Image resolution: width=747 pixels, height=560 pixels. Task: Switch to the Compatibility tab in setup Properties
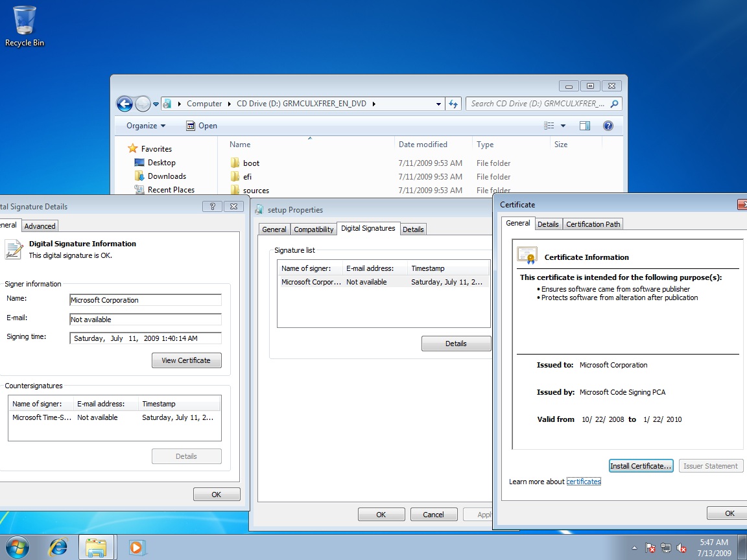(x=313, y=229)
